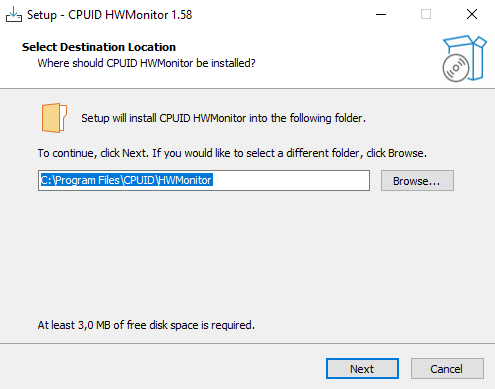The image size is (495, 389).
Task: Click the greyed-out maximize button
Action: pos(426,14)
